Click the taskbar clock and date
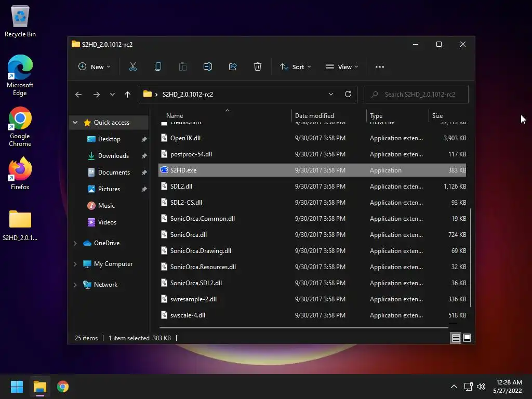The image size is (532, 399). 507,387
